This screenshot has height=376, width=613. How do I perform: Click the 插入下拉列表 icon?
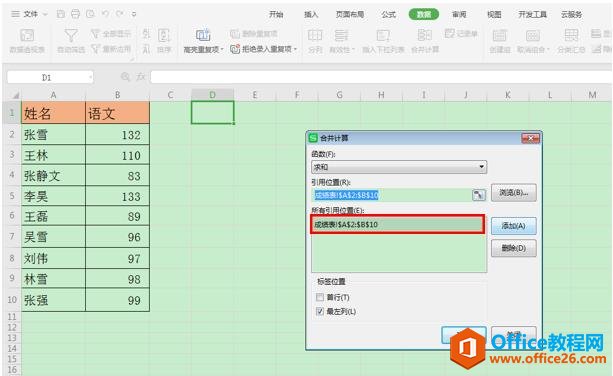383,36
